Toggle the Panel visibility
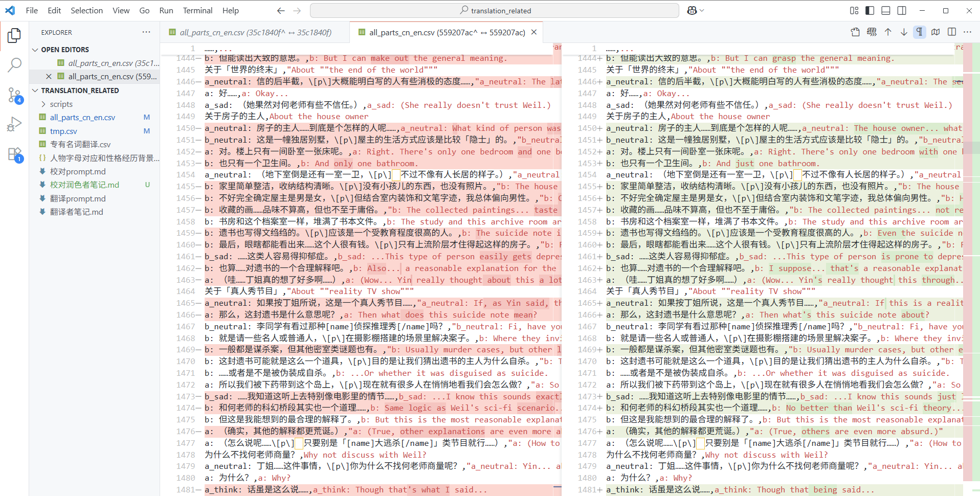980x496 pixels. click(x=885, y=10)
